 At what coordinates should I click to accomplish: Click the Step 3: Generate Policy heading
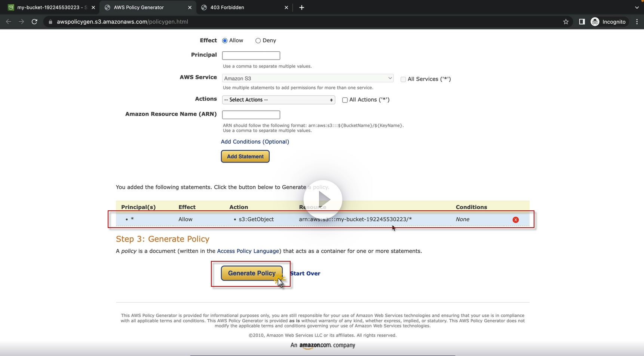pos(163,239)
